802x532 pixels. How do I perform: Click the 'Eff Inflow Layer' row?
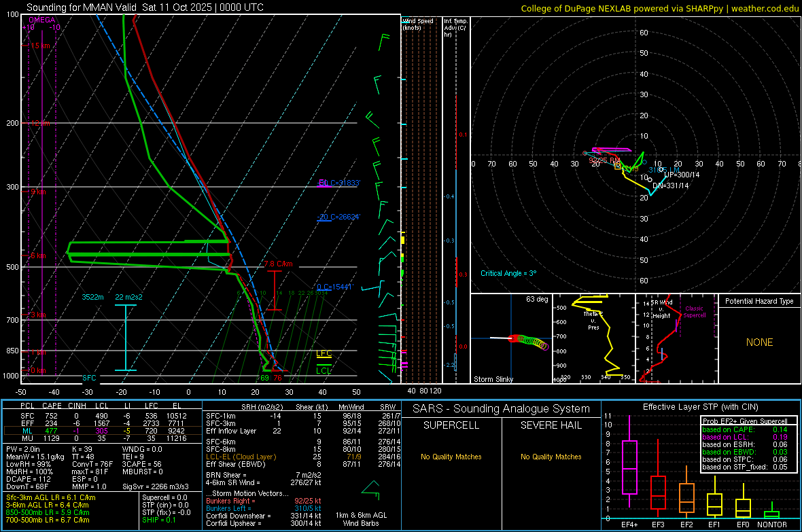click(303, 431)
